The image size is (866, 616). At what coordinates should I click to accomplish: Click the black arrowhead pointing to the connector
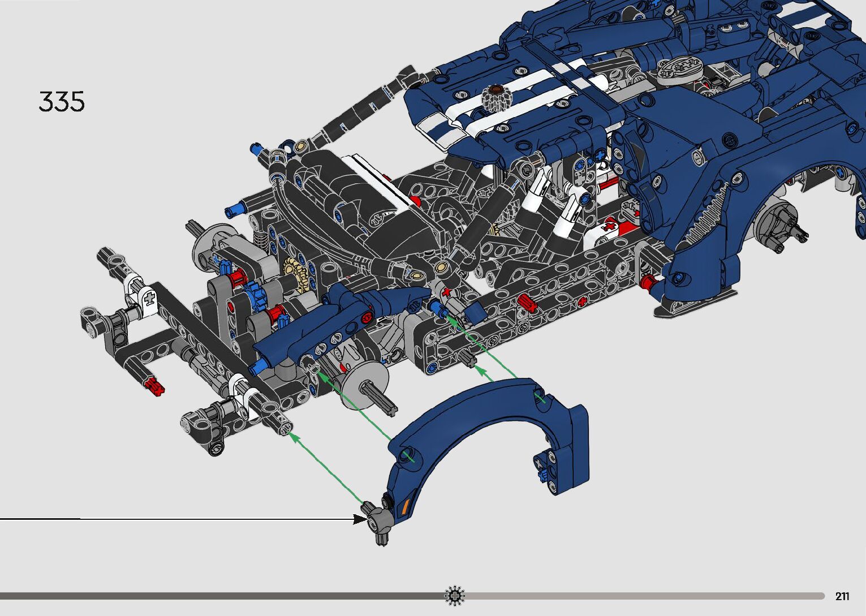(359, 519)
